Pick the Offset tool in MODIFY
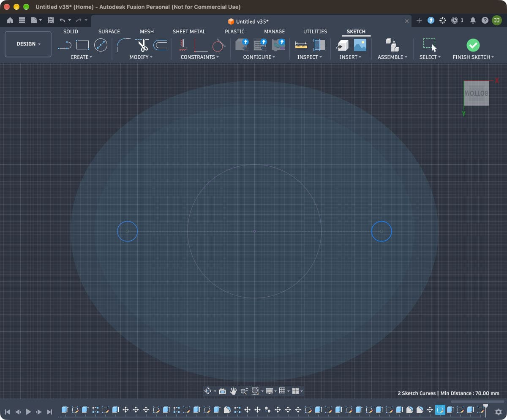 coord(160,45)
